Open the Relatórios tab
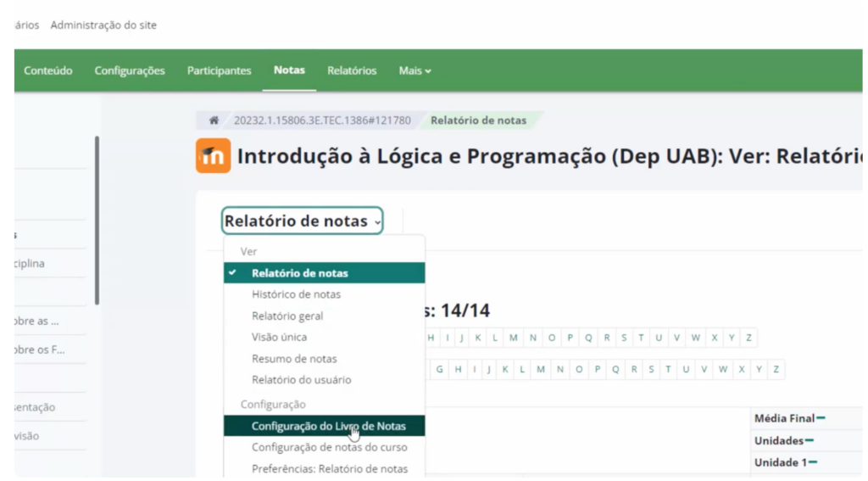The image size is (868, 481). click(x=352, y=70)
